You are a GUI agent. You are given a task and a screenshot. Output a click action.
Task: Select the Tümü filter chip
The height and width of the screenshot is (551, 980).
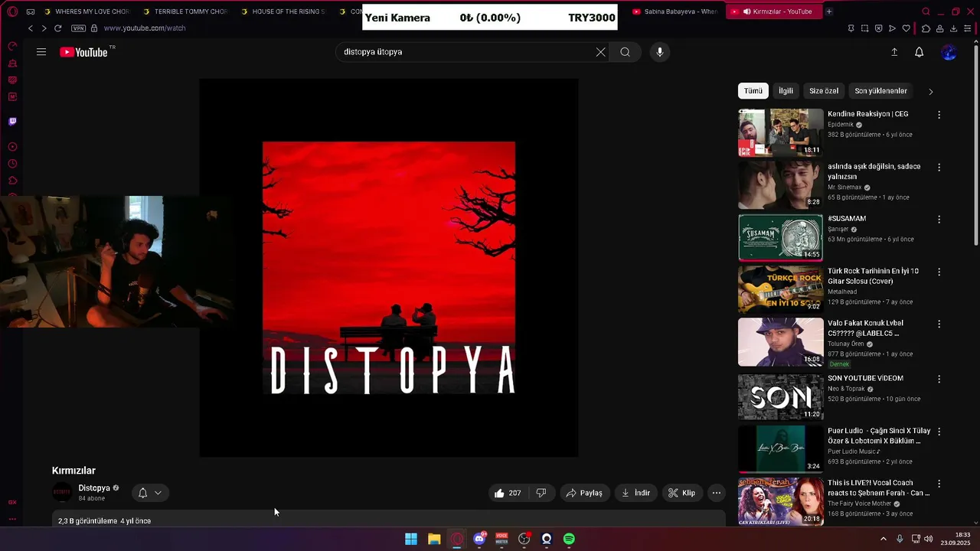pyautogui.click(x=753, y=91)
